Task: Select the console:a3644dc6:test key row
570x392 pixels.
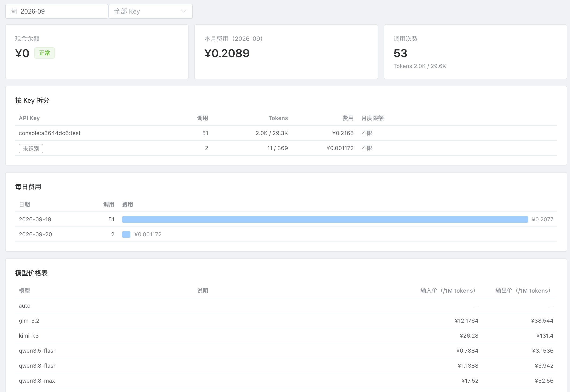Action: [286, 133]
